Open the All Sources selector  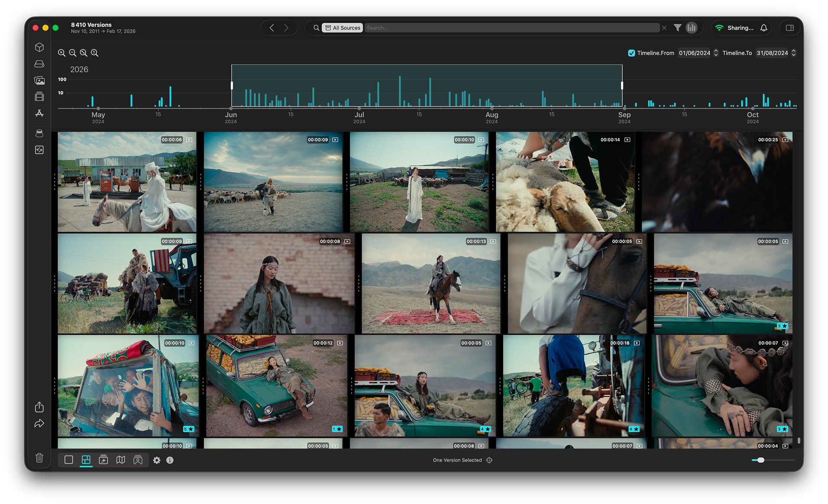[x=343, y=28]
